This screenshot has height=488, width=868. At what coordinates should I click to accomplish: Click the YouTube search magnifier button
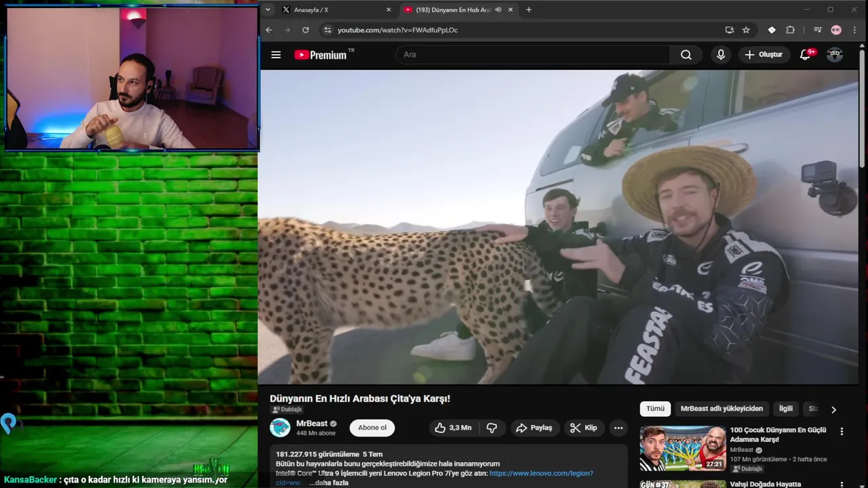[x=686, y=55]
